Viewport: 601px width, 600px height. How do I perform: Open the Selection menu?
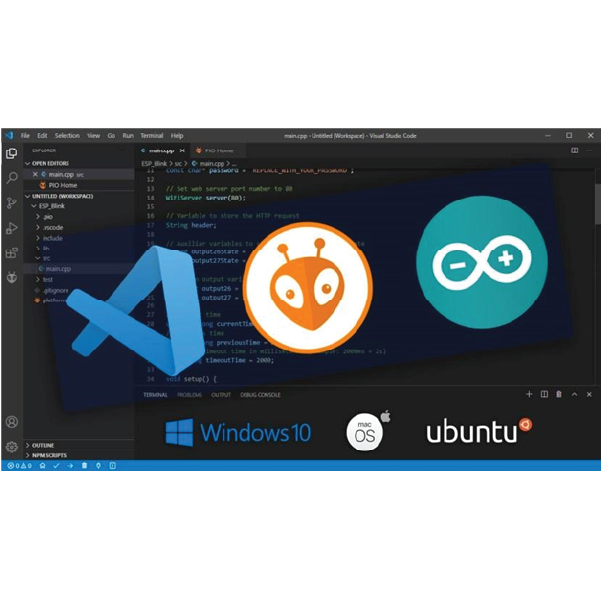[67, 135]
